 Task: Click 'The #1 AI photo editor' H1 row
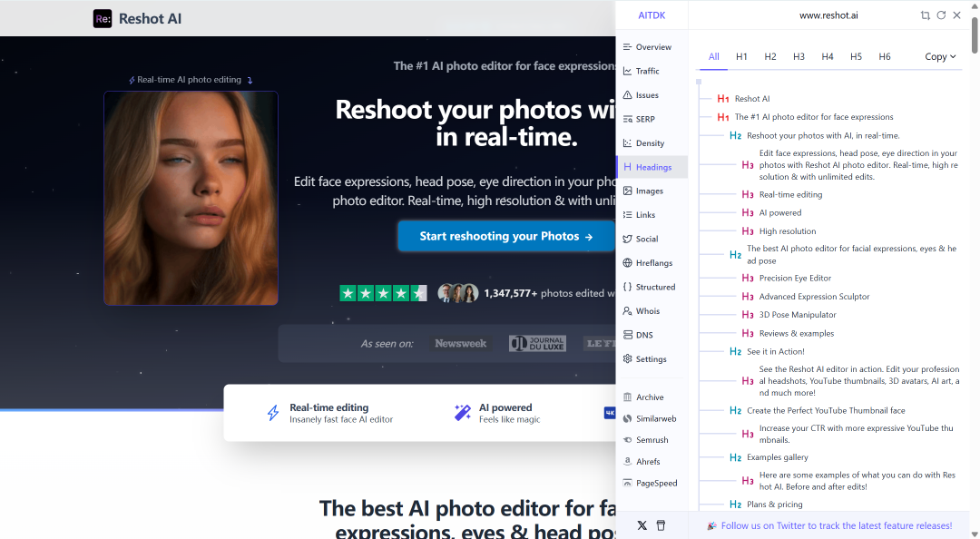tap(805, 117)
